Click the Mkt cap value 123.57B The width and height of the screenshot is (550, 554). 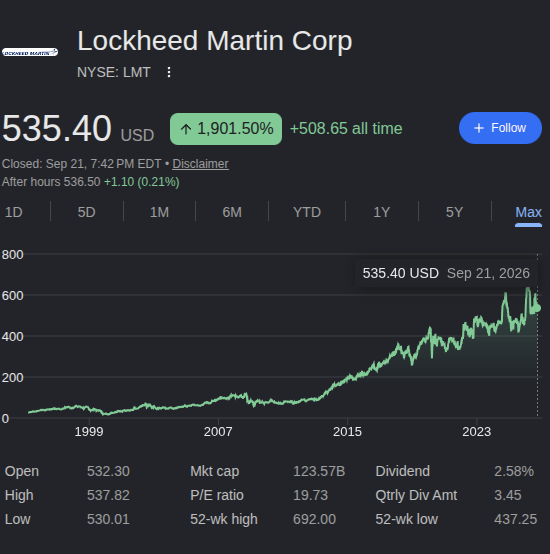pos(319,471)
